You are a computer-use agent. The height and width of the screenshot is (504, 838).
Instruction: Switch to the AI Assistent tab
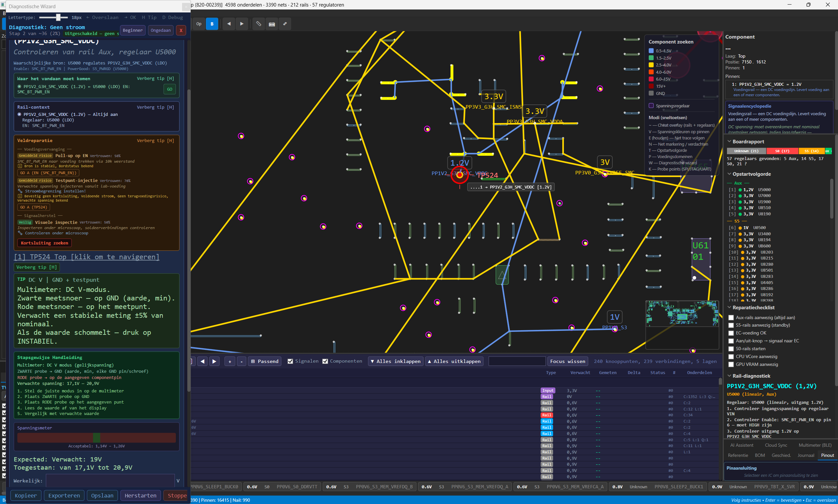tap(741, 445)
